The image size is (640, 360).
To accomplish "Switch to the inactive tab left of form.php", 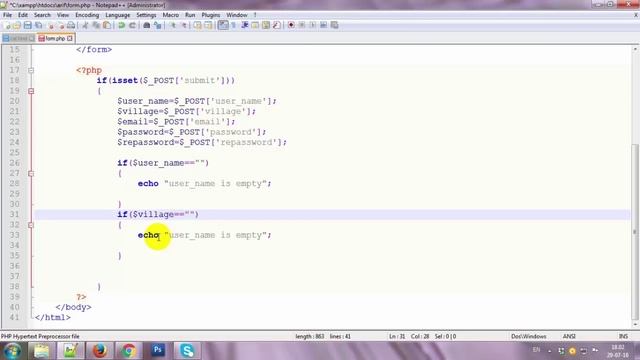I will click(18, 38).
